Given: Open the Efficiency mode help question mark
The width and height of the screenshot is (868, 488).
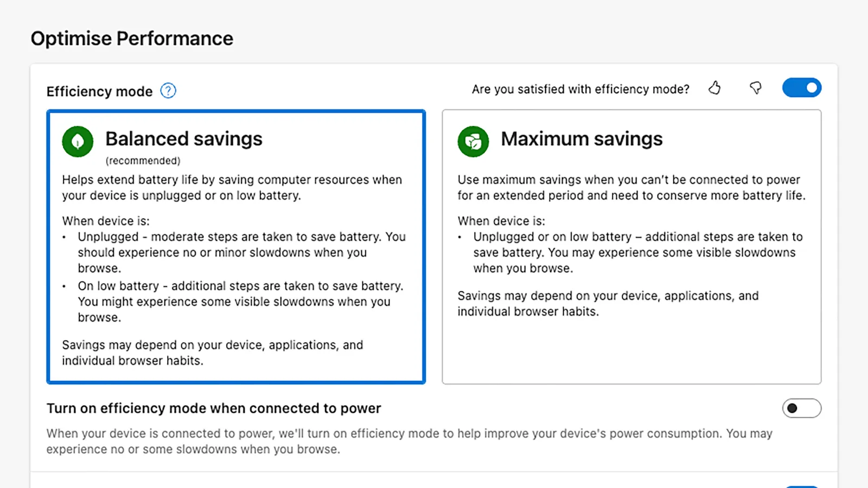Looking at the screenshot, I should (x=168, y=91).
